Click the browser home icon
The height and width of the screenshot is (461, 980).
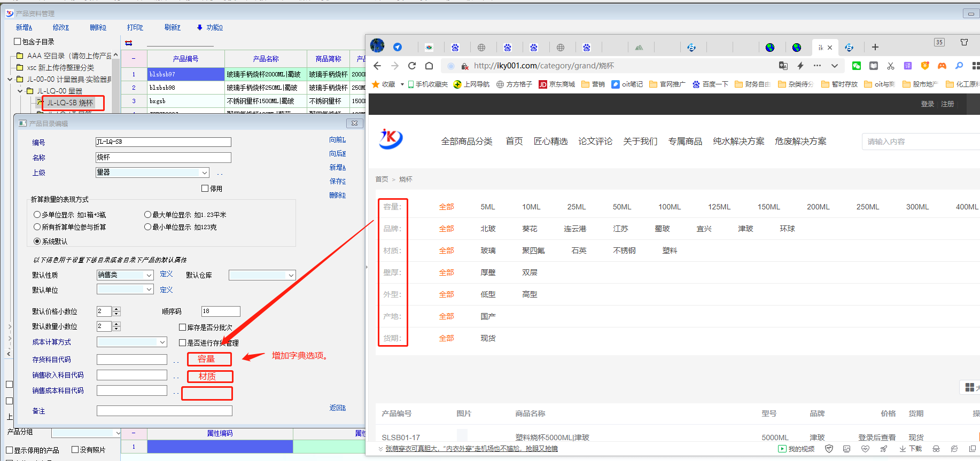(429, 66)
